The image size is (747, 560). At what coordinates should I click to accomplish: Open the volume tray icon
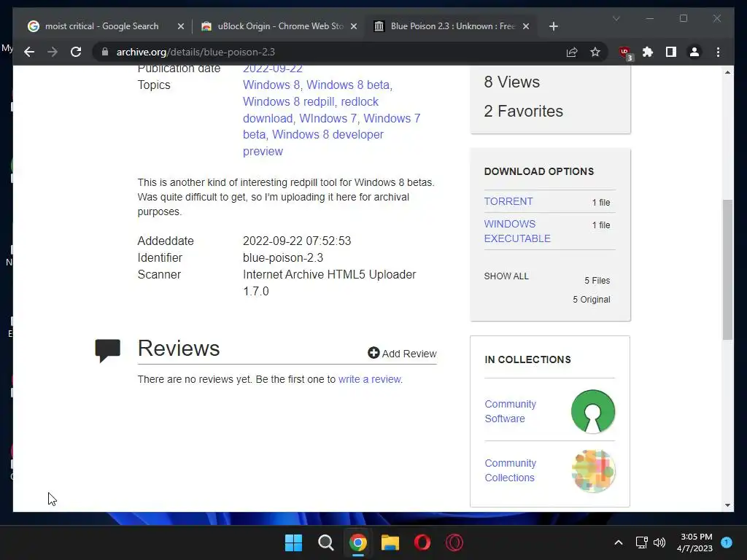coord(659,542)
